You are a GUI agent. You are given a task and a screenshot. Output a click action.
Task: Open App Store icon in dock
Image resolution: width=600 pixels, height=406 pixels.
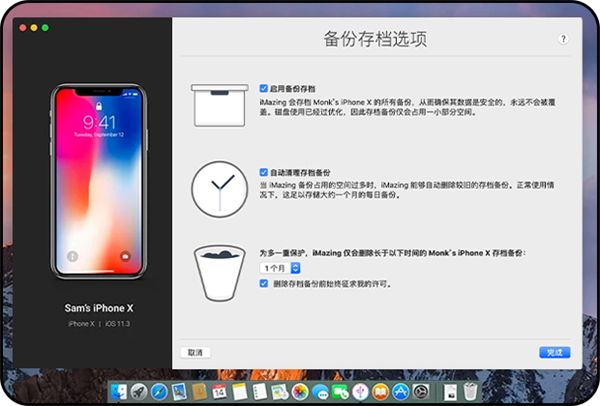point(401,392)
